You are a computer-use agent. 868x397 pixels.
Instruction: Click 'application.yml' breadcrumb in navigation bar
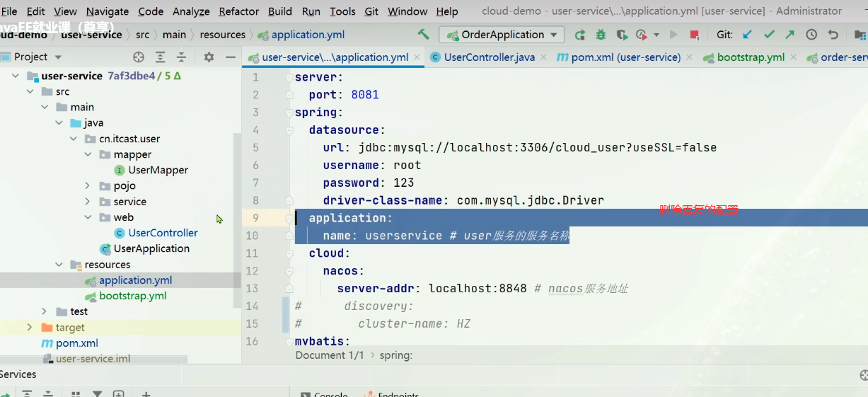301,35
